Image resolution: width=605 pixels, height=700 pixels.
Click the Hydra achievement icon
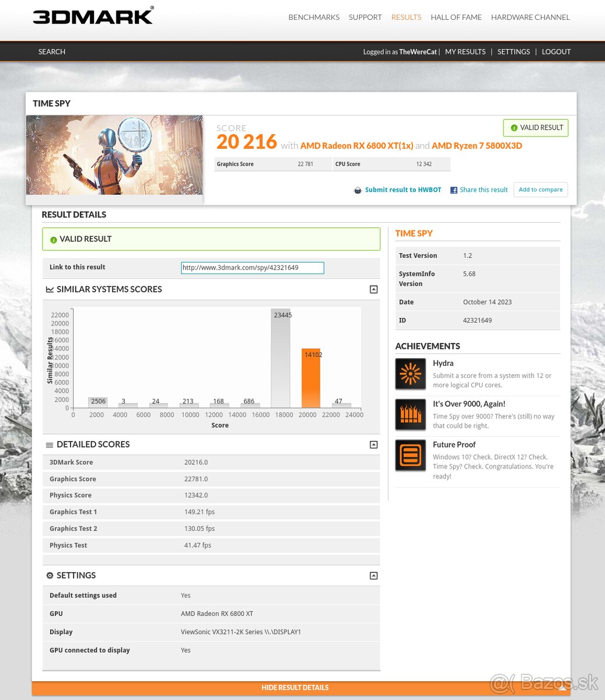410,374
